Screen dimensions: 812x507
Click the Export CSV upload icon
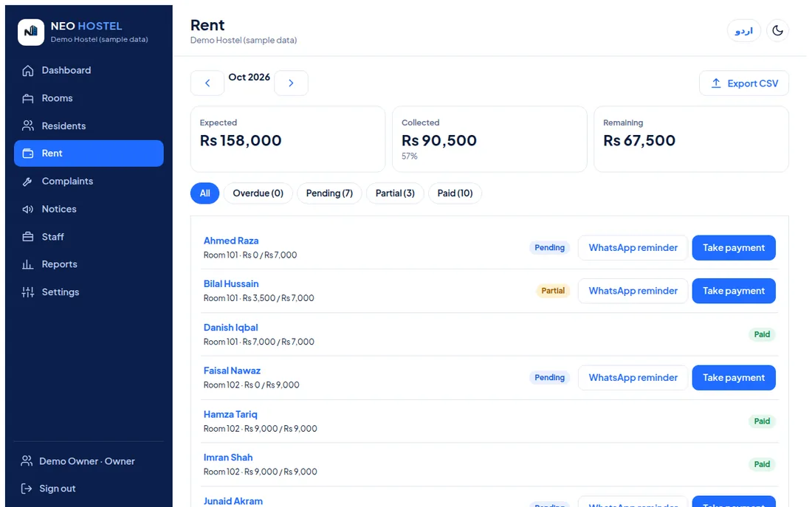[x=716, y=83]
